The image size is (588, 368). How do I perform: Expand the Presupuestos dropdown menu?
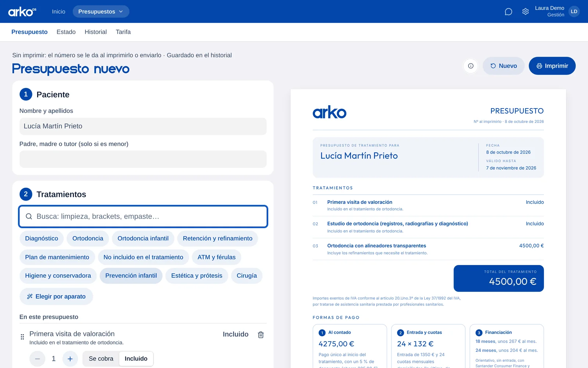101,11
